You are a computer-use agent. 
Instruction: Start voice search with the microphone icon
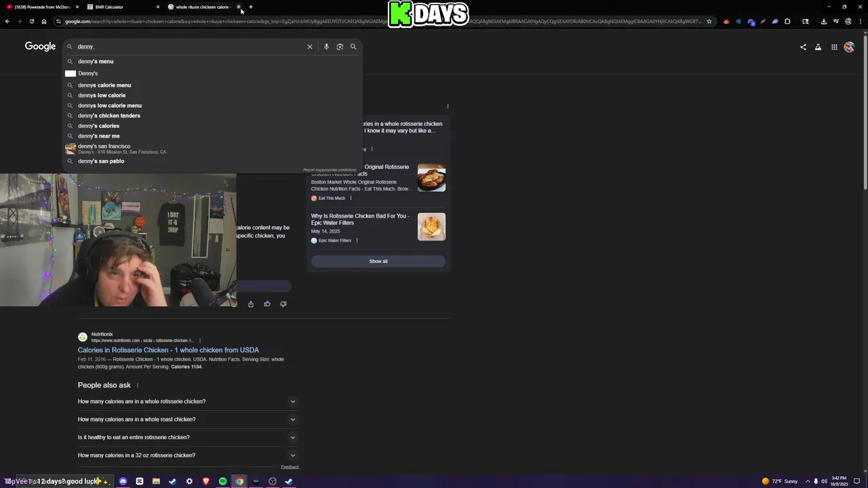coord(326,47)
